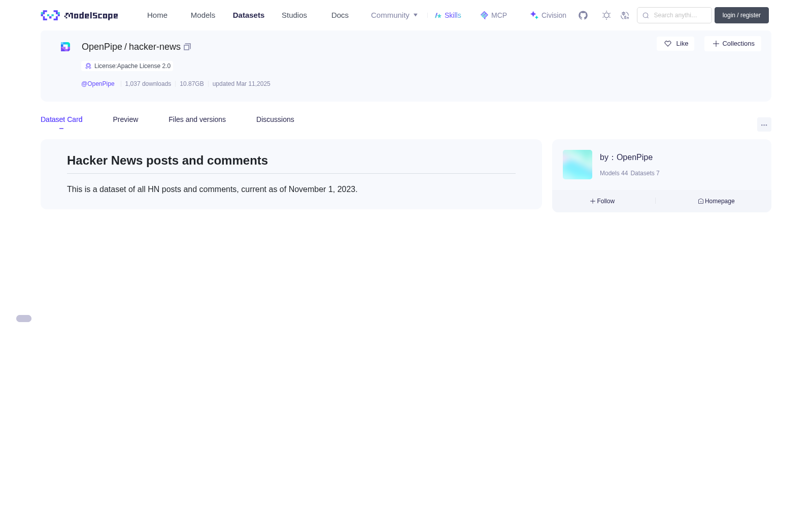Add dataset to Collections

click(x=733, y=44)
